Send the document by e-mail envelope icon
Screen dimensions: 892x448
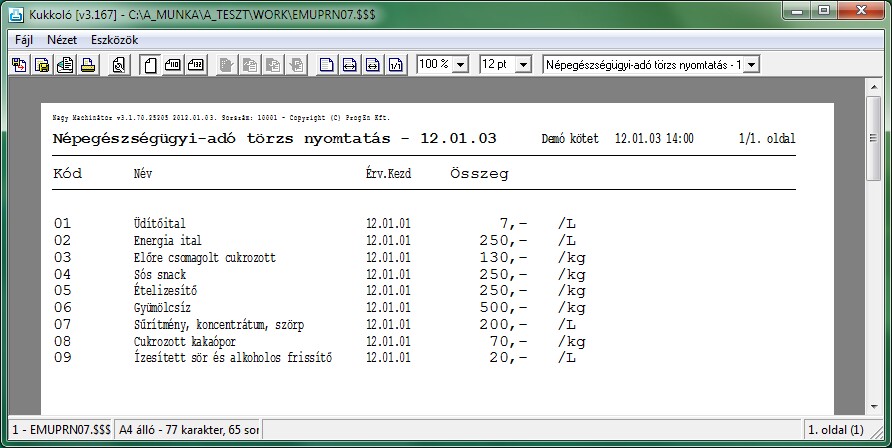point(65,65)
